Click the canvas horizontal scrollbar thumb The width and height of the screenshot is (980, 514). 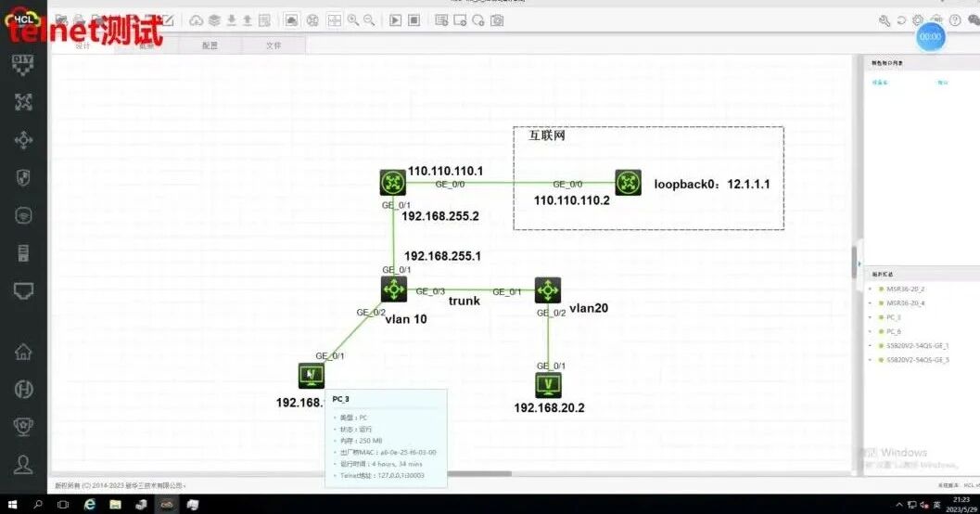click(x=479, y=473)
